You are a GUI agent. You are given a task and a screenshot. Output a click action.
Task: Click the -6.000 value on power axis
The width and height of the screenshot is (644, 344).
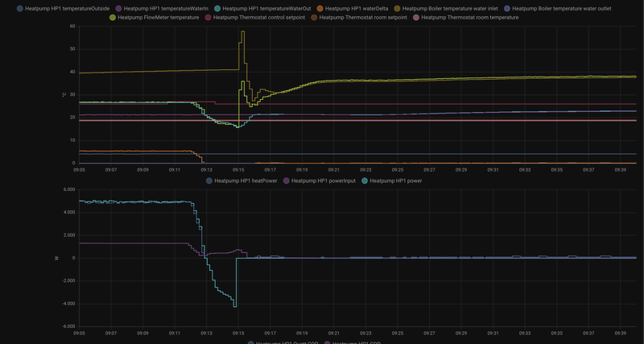(x=69, y=327)
